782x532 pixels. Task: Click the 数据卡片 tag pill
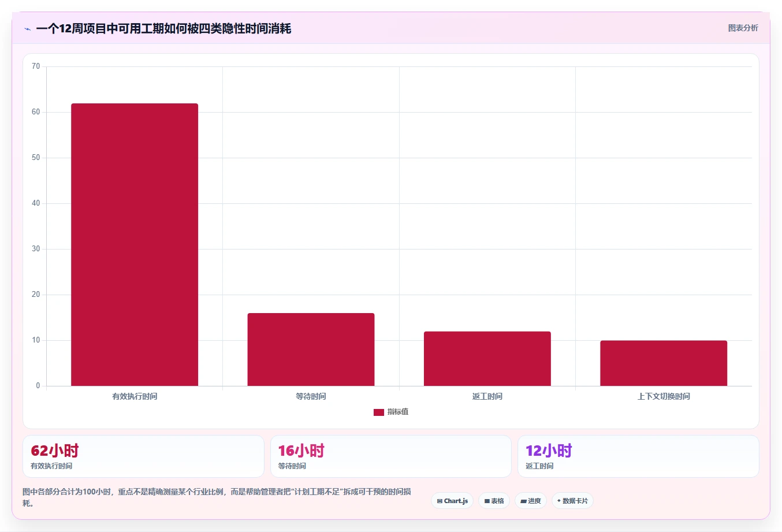pyautogui.click(x=572, y=501)
